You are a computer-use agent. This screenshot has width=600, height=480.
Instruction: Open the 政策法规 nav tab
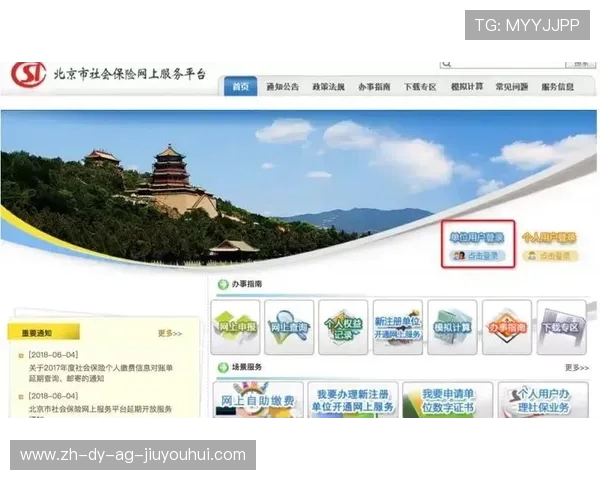coord(328,87)
